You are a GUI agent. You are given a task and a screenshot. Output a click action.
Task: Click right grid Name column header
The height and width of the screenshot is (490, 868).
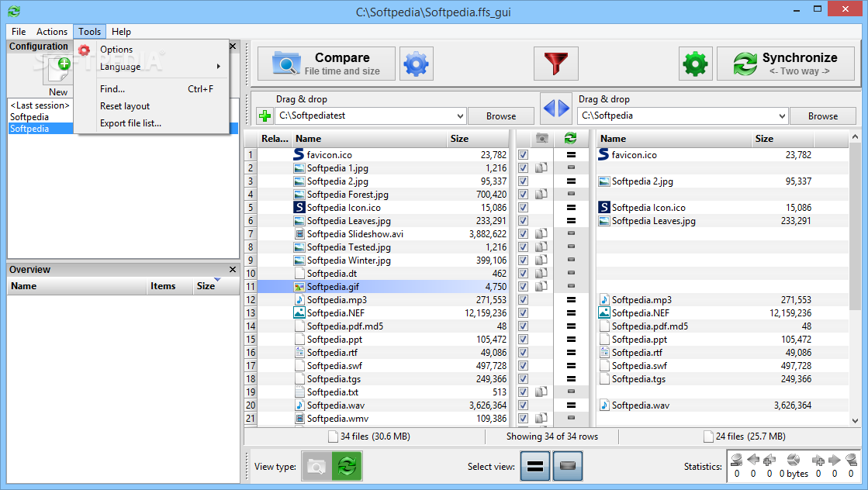674,139
